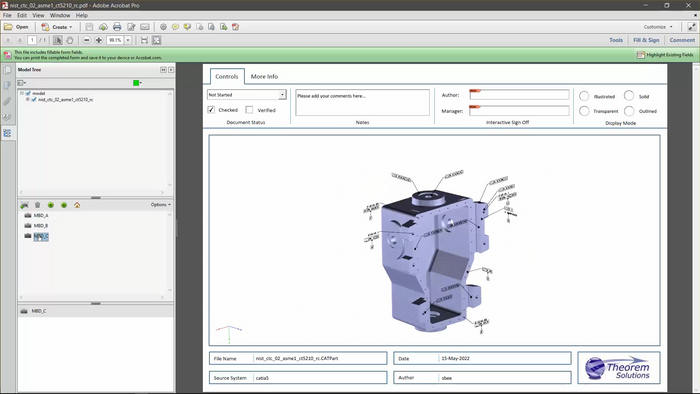Click the Manager sign-off field
The height and width of the screenshot is (394, 700).
pyautogui.click(x=519, y=111)
